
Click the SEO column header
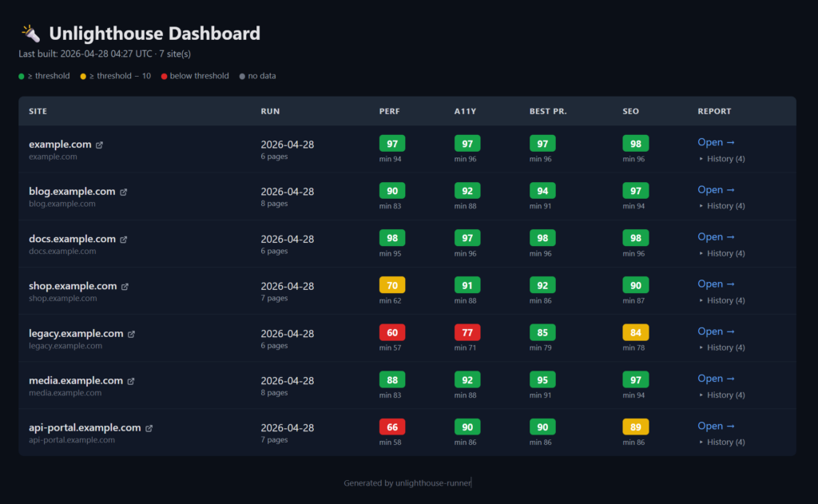click(x=631, y=111)
